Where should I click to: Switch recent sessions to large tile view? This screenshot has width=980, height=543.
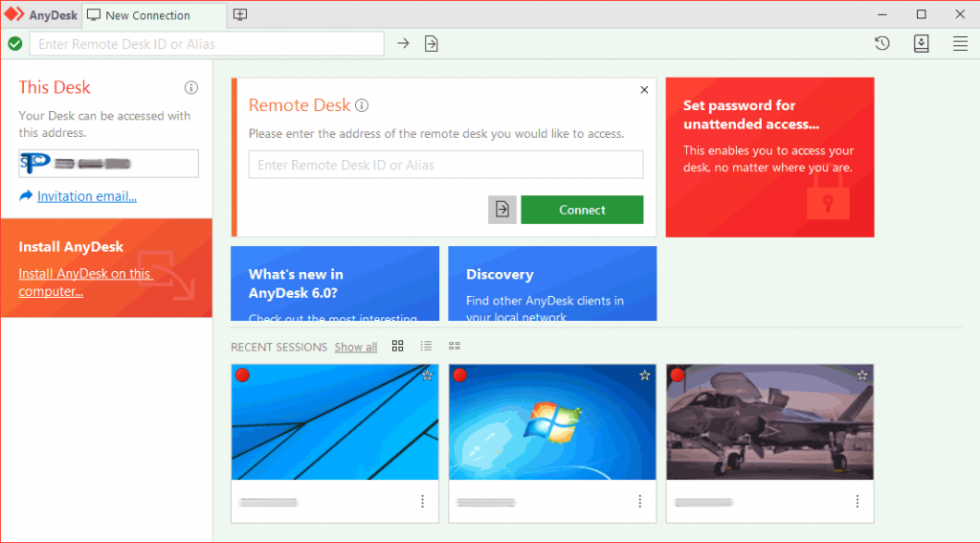tap(398, 346)
